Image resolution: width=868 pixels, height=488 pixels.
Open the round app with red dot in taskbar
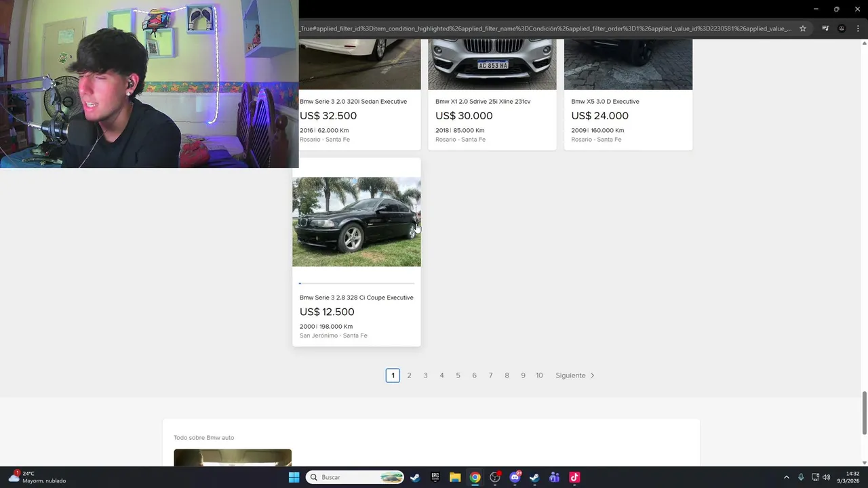495,477
